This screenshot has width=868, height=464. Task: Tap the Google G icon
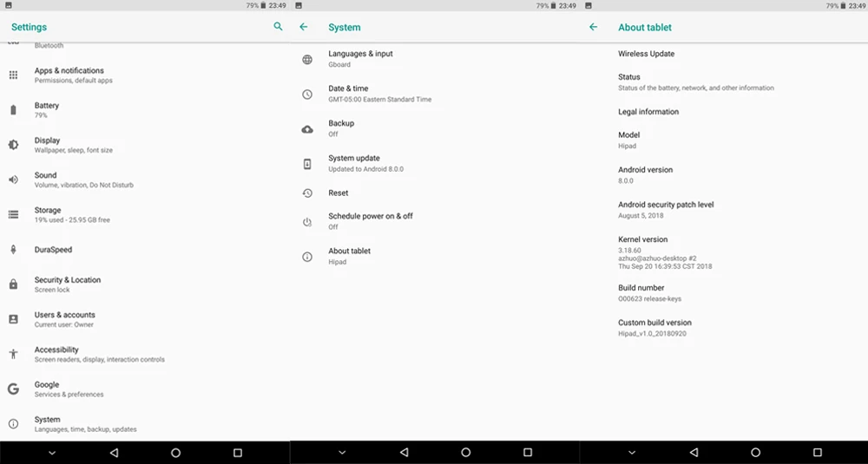click(13, 389)
